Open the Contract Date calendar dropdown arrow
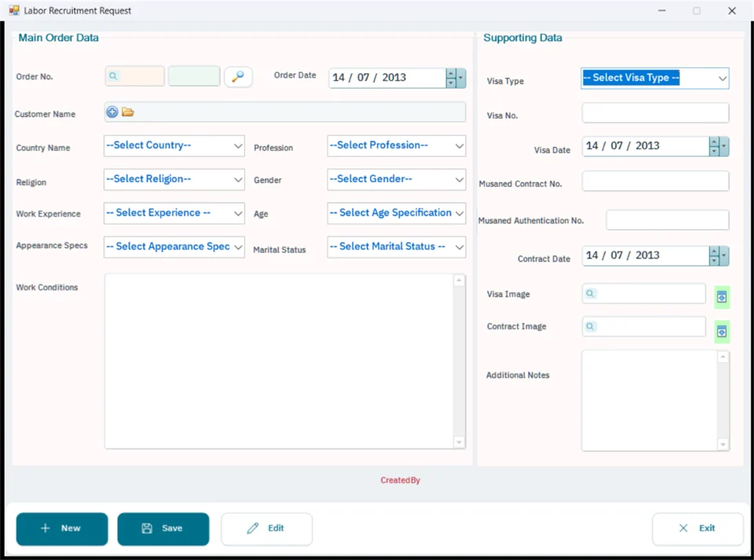Screen dimensions: 754x560 click(723, 256)
